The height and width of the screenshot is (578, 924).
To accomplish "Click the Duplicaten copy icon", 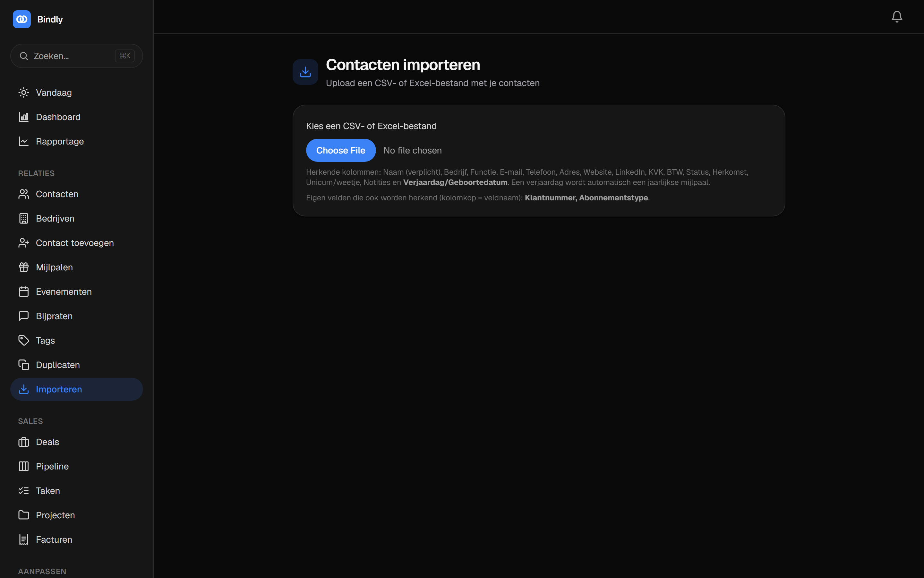I will (24, 365).
